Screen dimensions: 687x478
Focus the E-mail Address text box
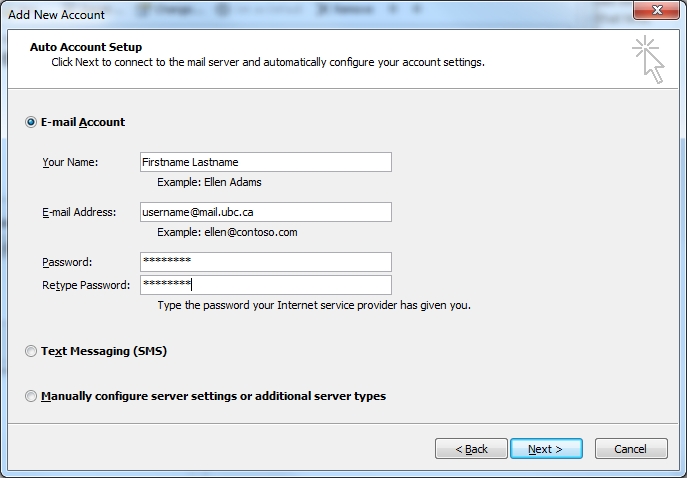[265, 212]
